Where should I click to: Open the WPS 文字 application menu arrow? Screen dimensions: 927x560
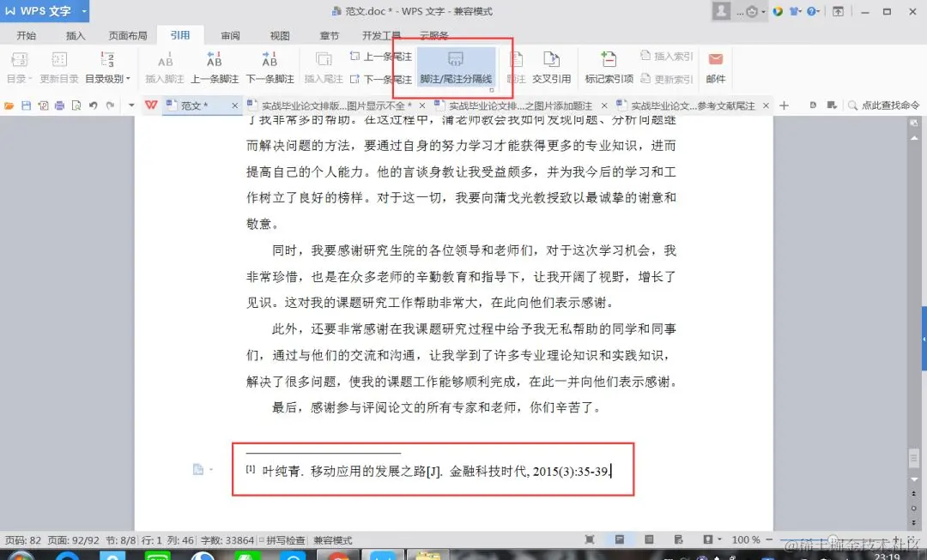coord(84,10)
